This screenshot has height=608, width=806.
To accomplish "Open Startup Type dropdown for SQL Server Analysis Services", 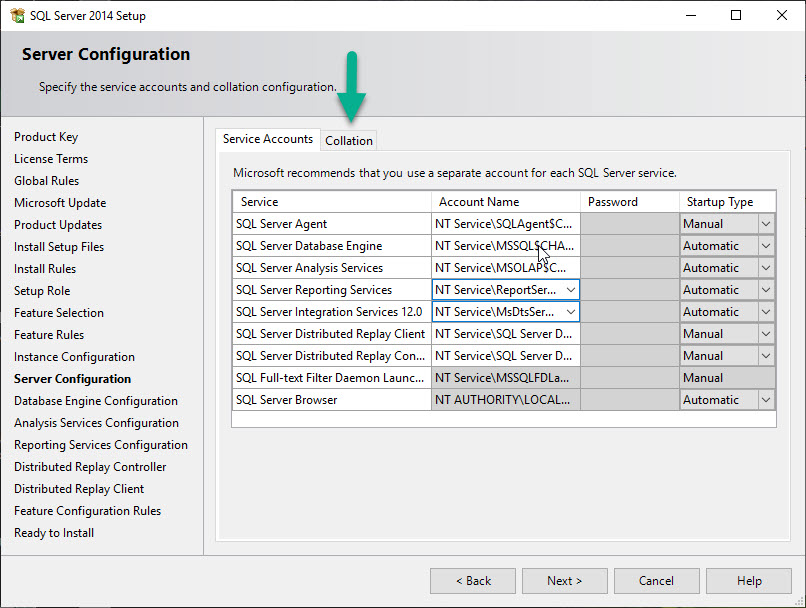I will [x=766, y=268].
